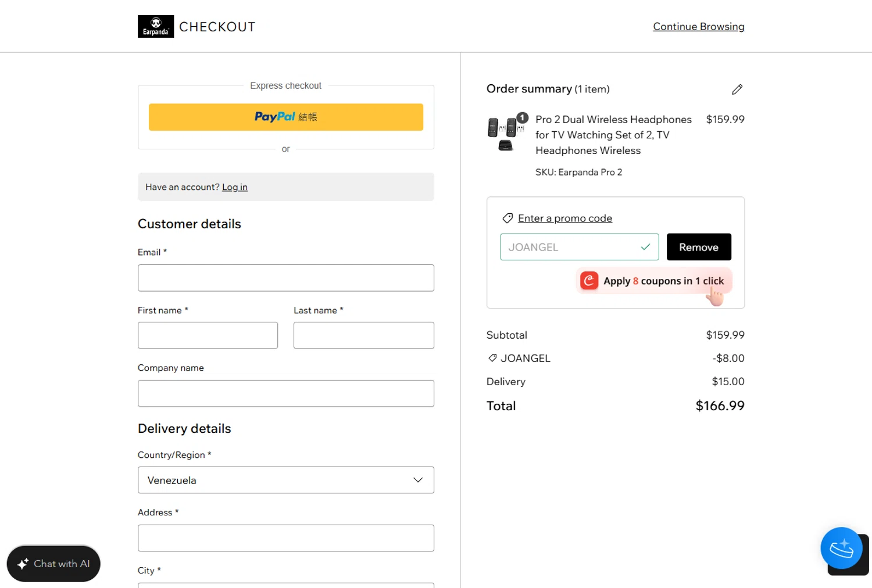Click the JOANGEL promo code field
Viewport: 872px width, 588px height.
[580, 247]
